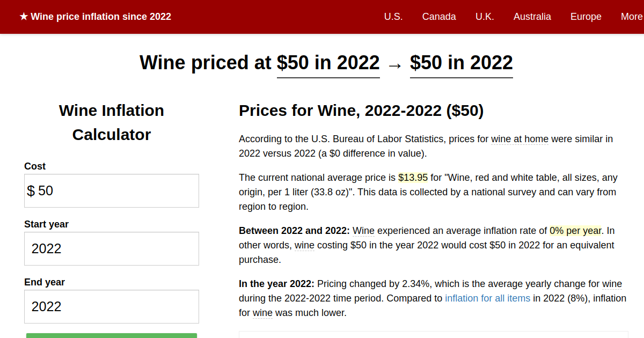Click the 'Wine price inflation since 2022' title
The width and height of the screenshot is (644, 338).
tap(101, 17)
